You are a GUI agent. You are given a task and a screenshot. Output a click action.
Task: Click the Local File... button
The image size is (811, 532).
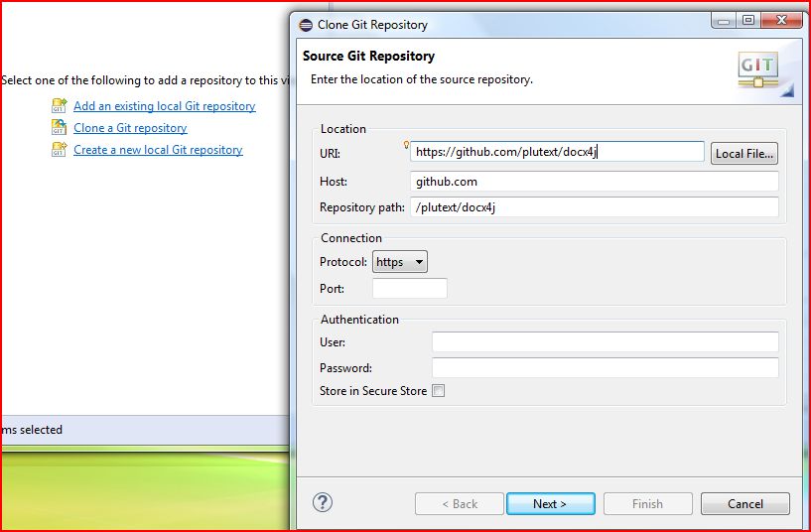(x=744, y=154)
